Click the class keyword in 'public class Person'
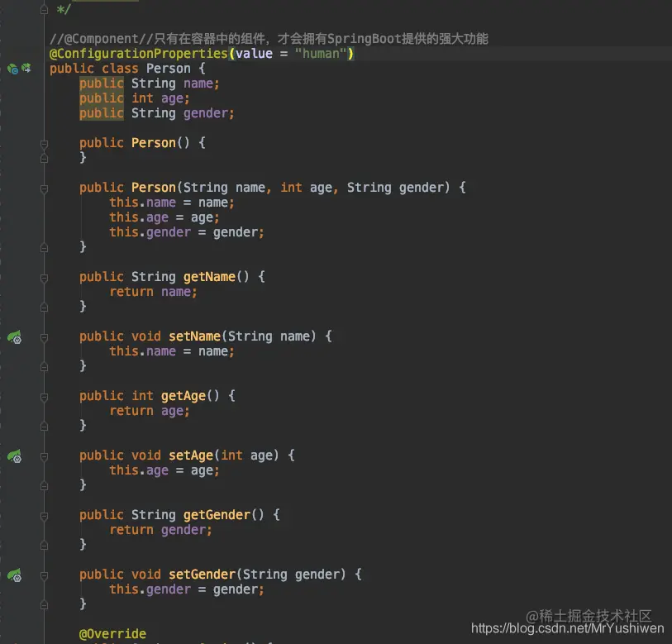672x644 pixels. tap(120, 69)
